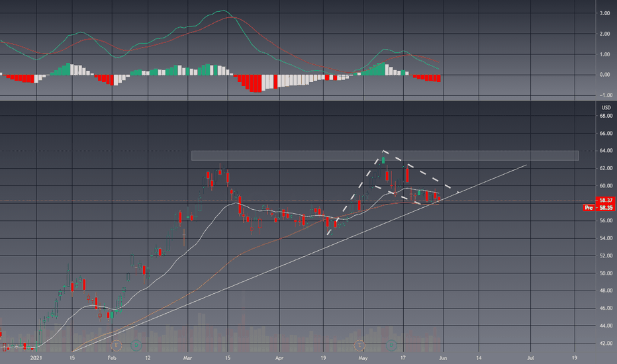Click the 50.00 price axis label

[606, 273]
